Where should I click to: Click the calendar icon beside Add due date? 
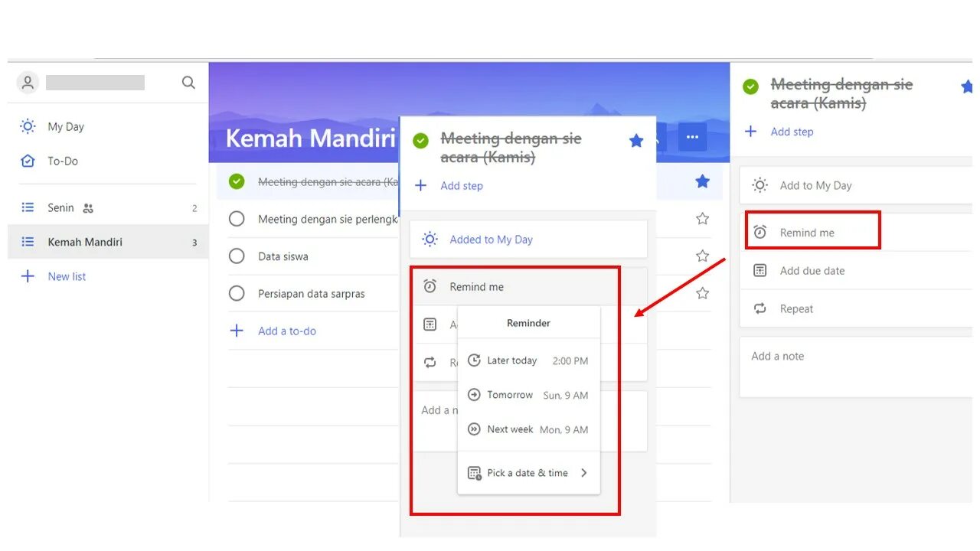pyautogui.click(x=759, y=270)
